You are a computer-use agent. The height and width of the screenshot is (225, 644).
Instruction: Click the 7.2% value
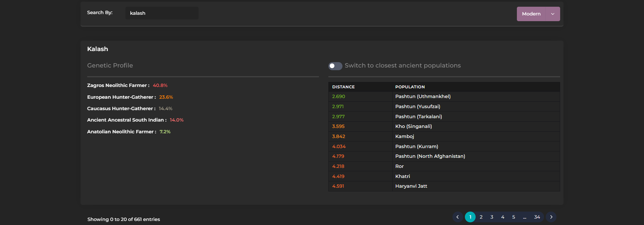tap(165, 132)
